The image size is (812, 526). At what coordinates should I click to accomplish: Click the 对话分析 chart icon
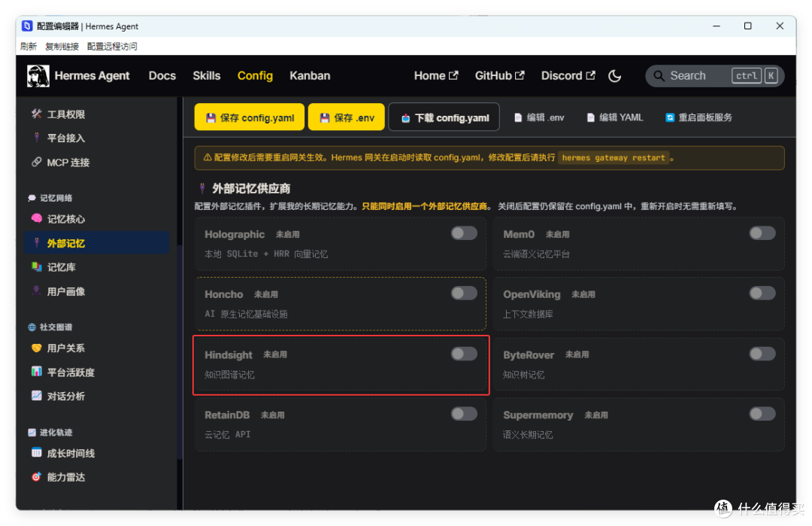tap(36, 396)
